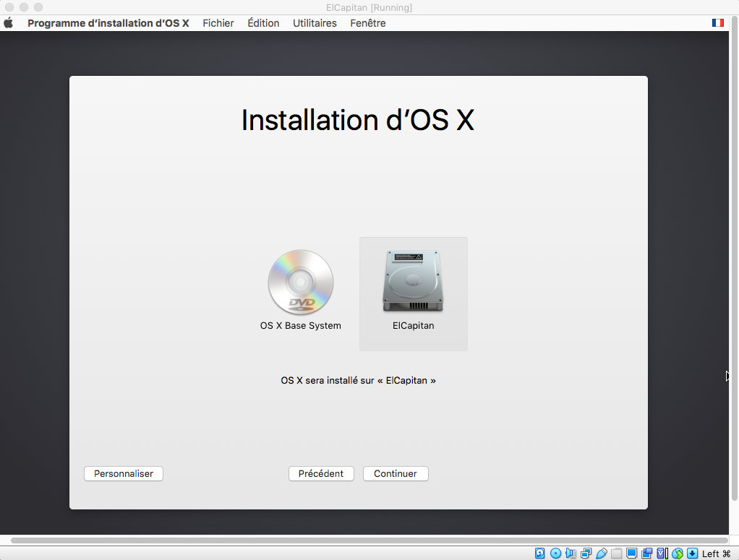The image size is (739, 560).
Task: Close the ElCapitan VM window
Action: 9,7
